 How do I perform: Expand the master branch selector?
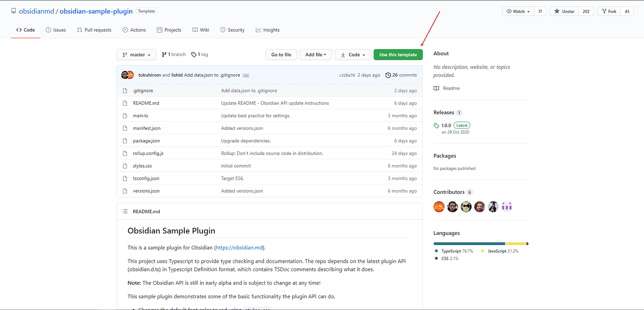(136, 55)
